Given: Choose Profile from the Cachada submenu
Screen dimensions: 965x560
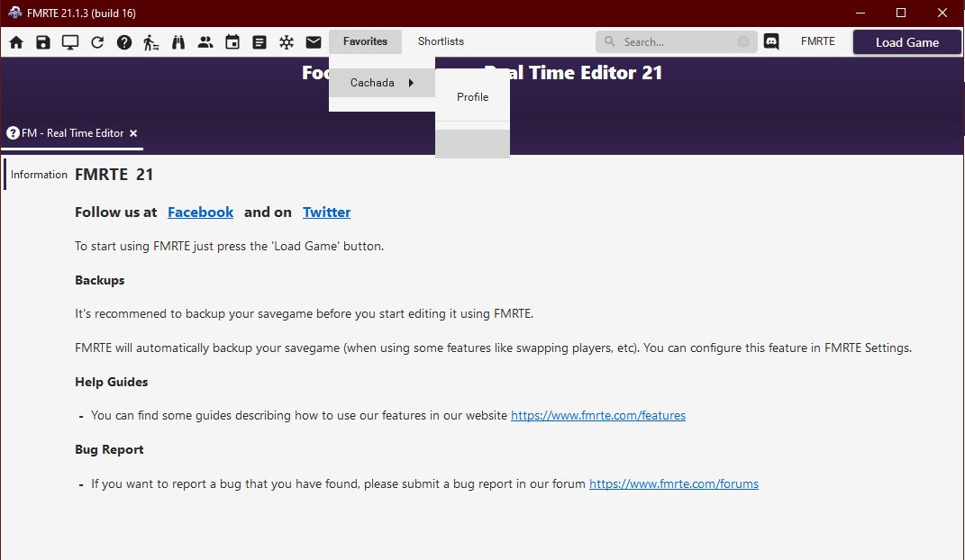Looking at the screenshot, I should pyautogui.click(x=473, y=97).
